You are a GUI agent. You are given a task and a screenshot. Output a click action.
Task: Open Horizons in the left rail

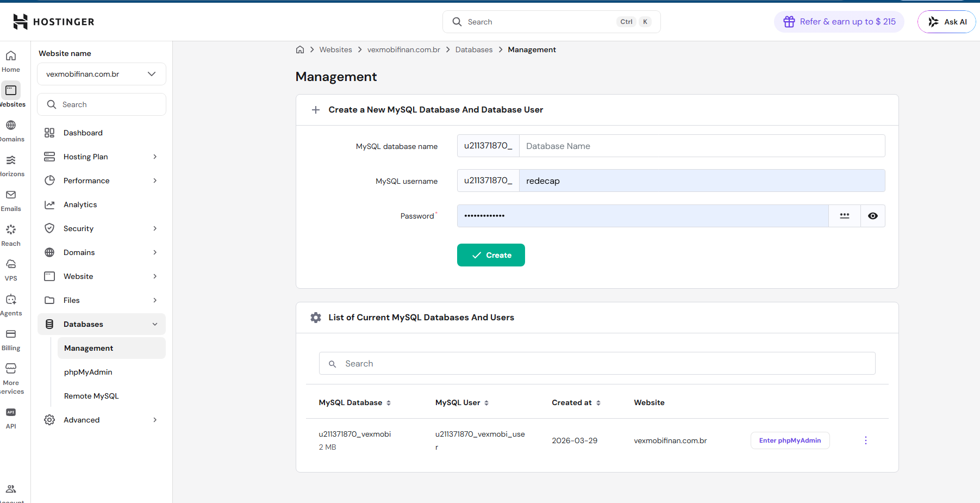(x=11, y=166)
